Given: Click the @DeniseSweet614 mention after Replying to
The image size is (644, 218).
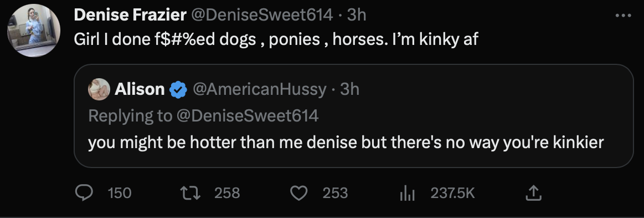Looking at the screenshot, I should pos(248,115).
